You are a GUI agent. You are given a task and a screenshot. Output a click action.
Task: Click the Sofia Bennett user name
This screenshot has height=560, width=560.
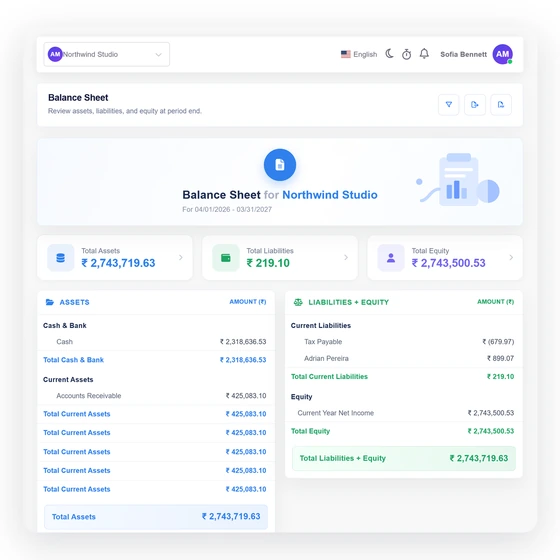(x=463, y=54)
